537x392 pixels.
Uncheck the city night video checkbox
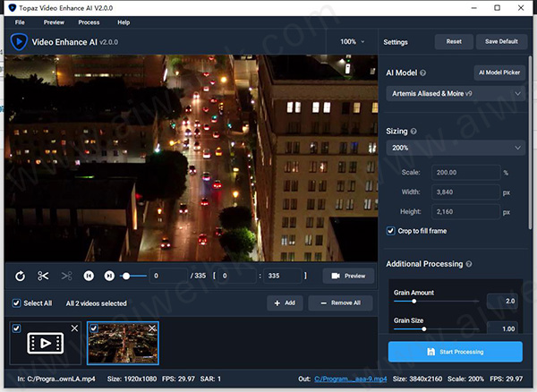coord(93,328)
